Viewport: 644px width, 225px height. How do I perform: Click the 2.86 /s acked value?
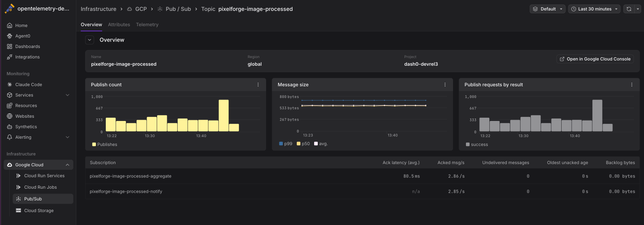[456, 176]
